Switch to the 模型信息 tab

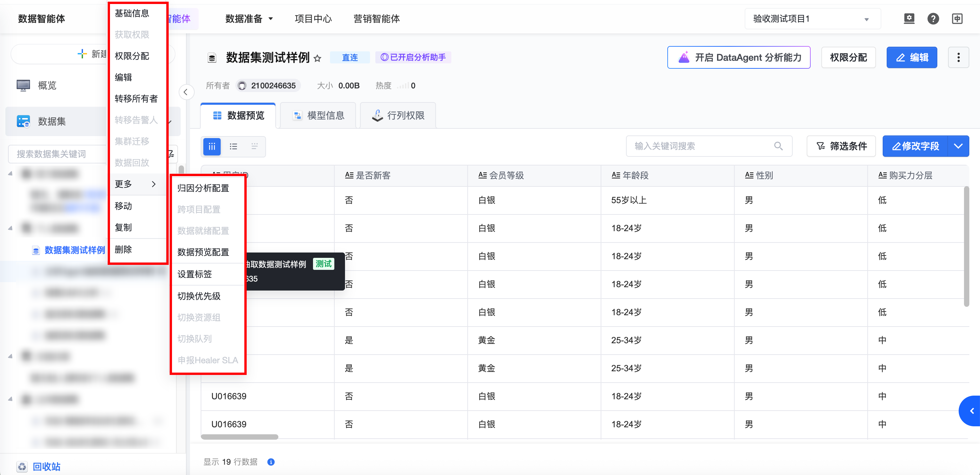(x=318, y=115)
